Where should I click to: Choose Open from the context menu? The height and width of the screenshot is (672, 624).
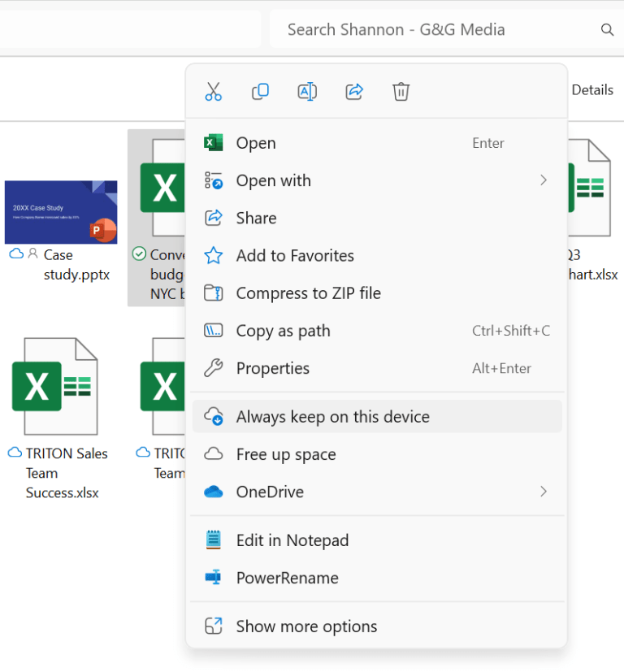[x=254, y=142]
